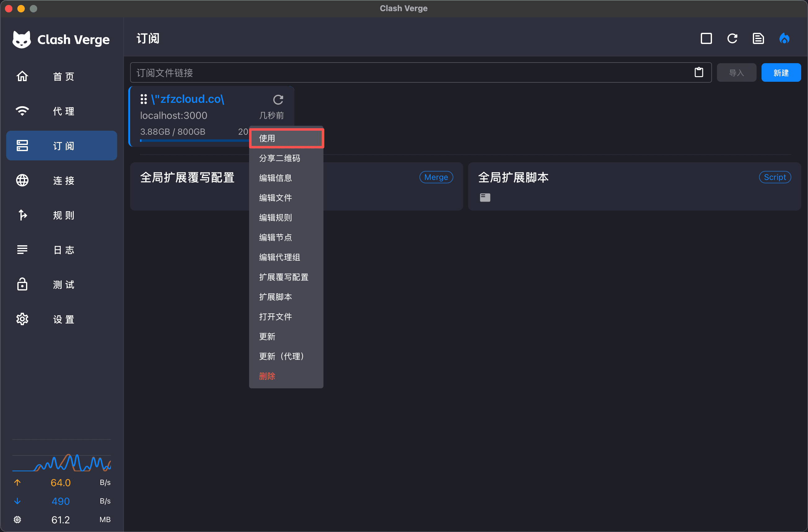This screenshot has width=808, height=532.
Task: Click the 几秒前 updated time text
Action: (x=271, y=116)
